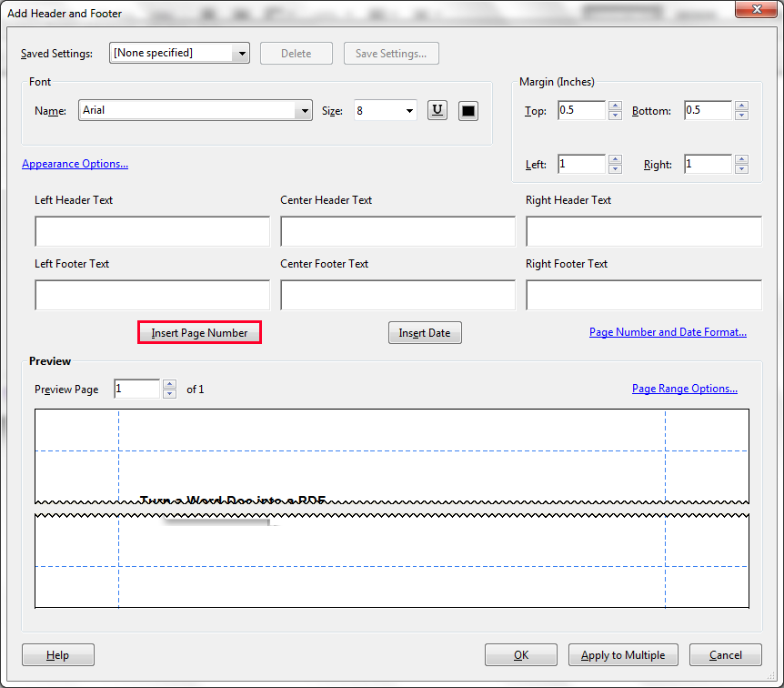The width and height of the screenshot is (784, 688).
Task: Increase the Top margin with up arrow
Action: 616,106
